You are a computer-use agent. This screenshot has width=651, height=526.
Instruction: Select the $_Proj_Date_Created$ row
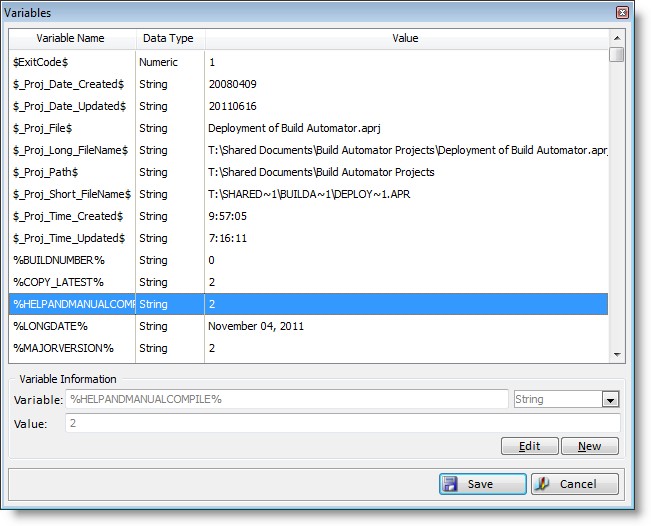pos(308,84)
